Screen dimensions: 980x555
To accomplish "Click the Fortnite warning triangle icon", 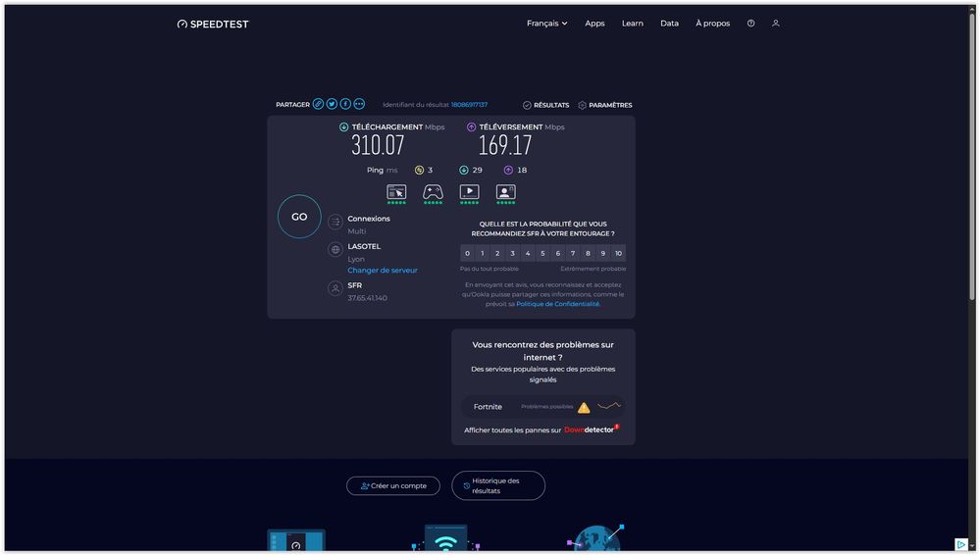I will pos(584,408).
